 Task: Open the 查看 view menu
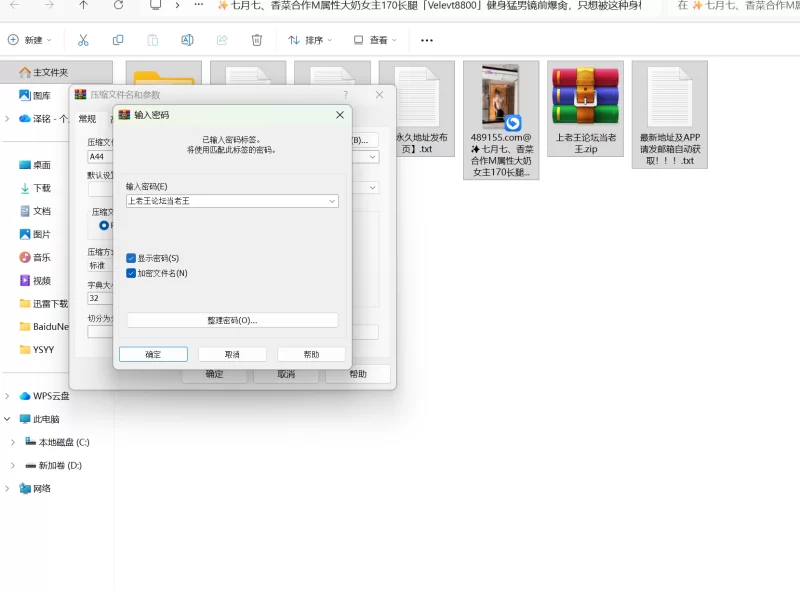375,40
